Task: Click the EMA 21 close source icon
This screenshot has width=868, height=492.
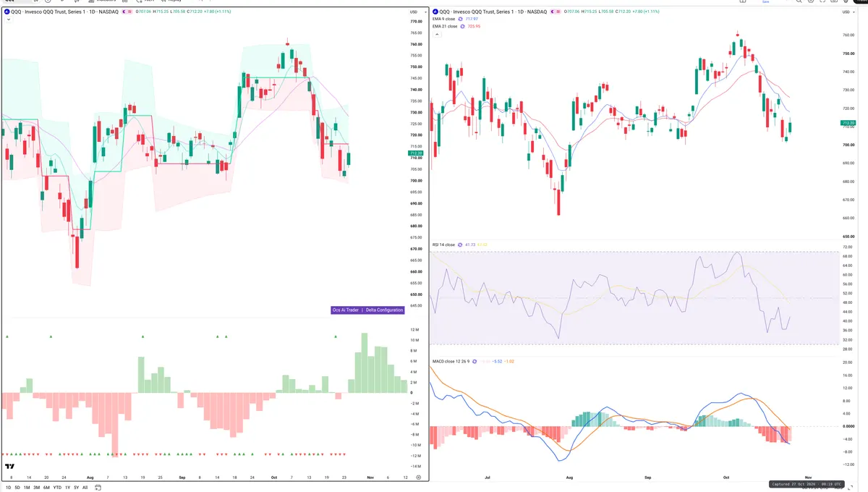Action: [x=462, y=26]
